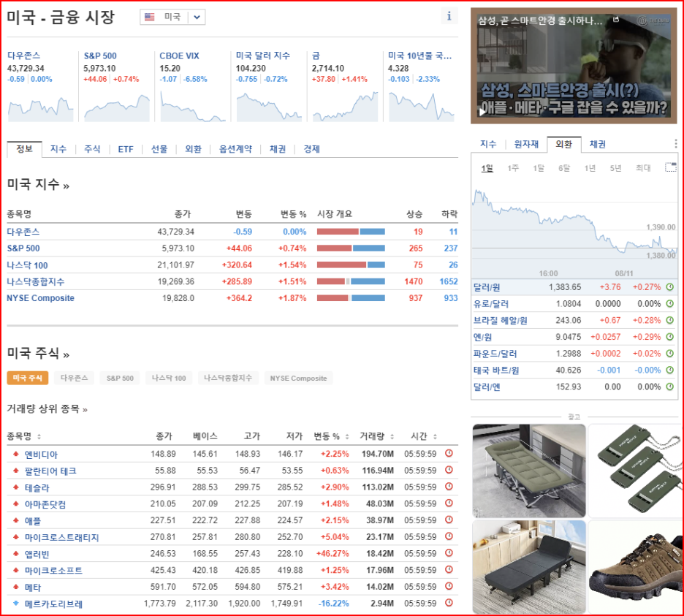Click the clock icon in 애플 row
This screenshot has width=684, height=616.
[x=449, y=520]
